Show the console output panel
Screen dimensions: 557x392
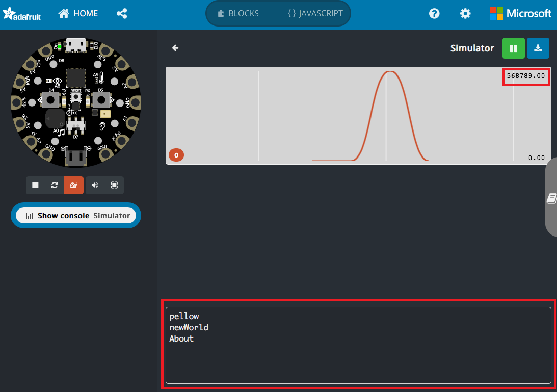tap(75, 215)
